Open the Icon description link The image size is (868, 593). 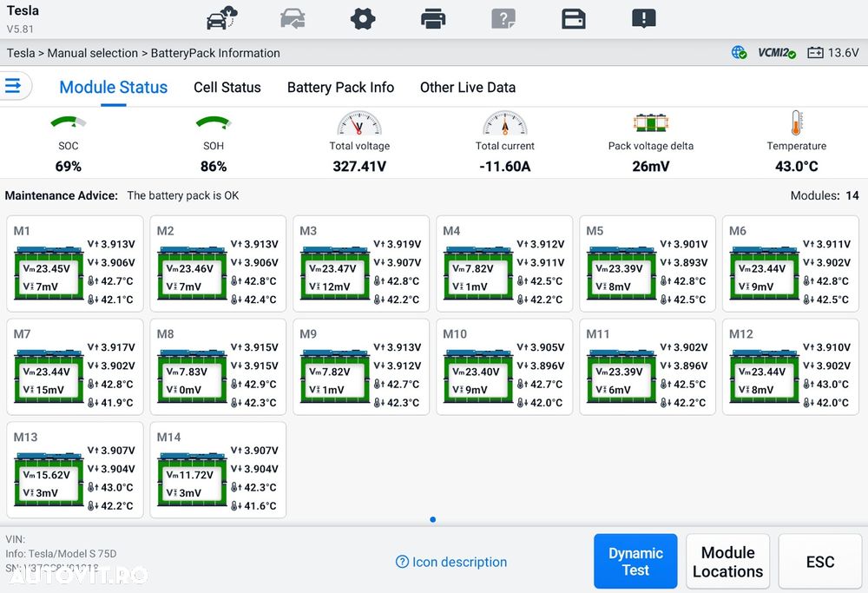(451, 562)
